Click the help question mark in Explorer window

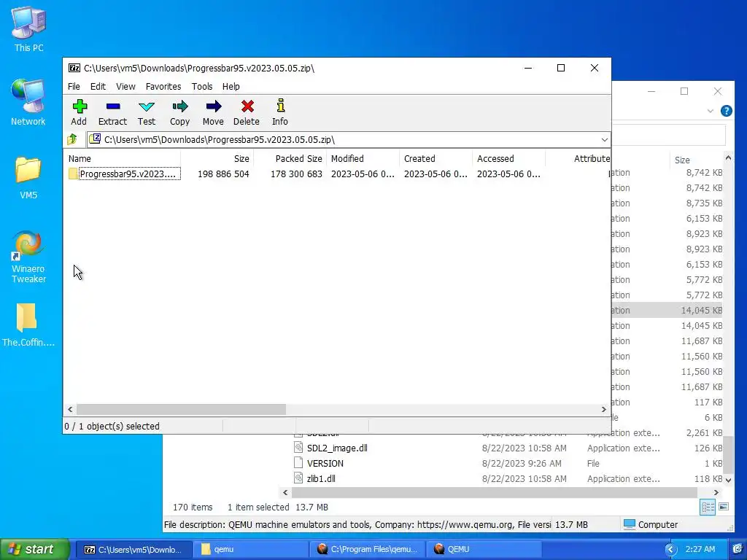click(726, 111)
